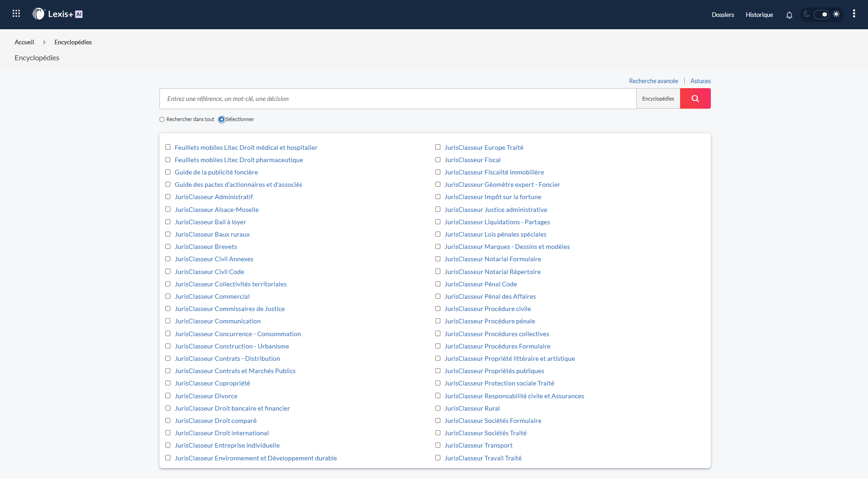Open the vertical three-dot options menu
The width and height of the screenshot is (868, 480).
tap(853, 14)
